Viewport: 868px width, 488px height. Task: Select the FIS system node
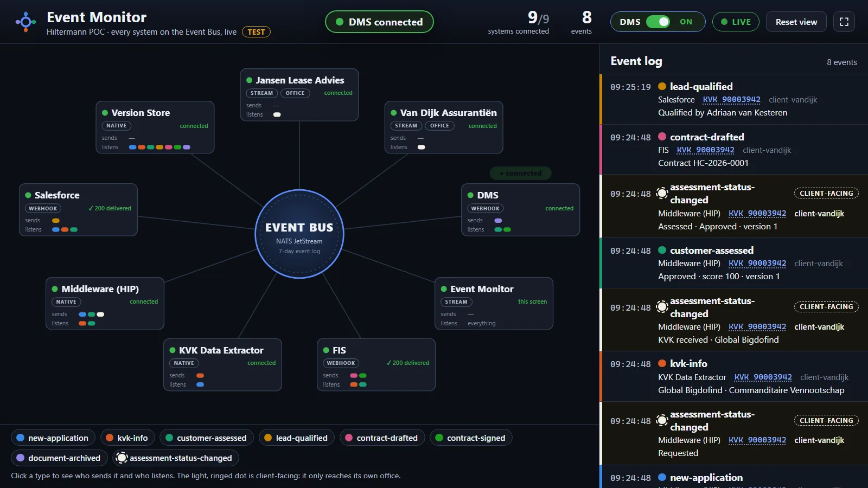(376, 365)
